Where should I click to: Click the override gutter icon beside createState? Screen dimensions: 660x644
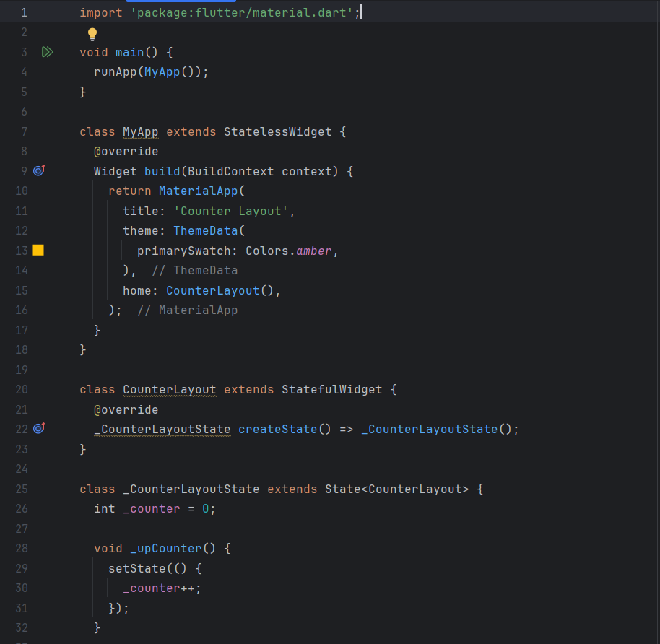[x=39, y=429]
